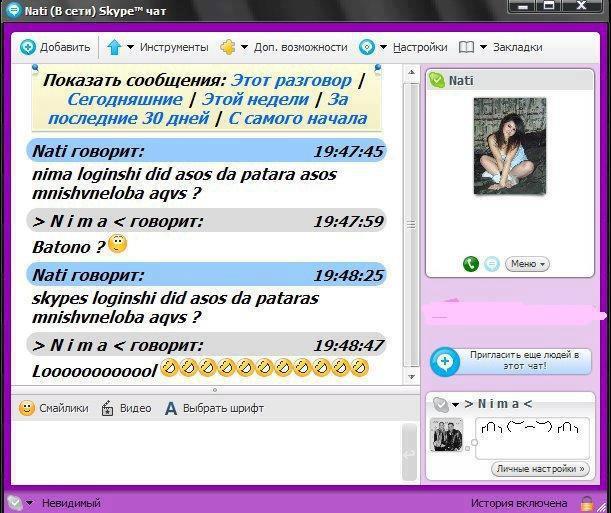Click the > N i m a < говорит header at 19:47:59
The width and height of the screenshot is (611, 513).
207,221
